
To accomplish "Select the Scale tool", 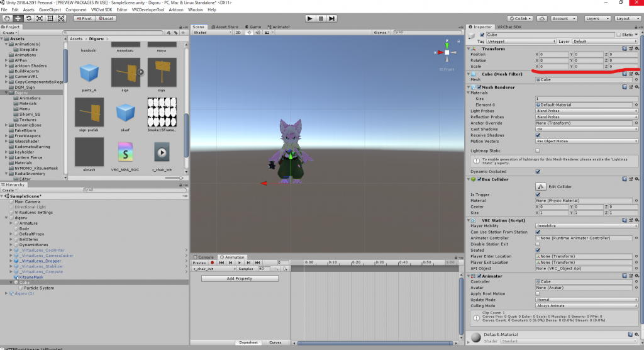I will click(40, 18).
